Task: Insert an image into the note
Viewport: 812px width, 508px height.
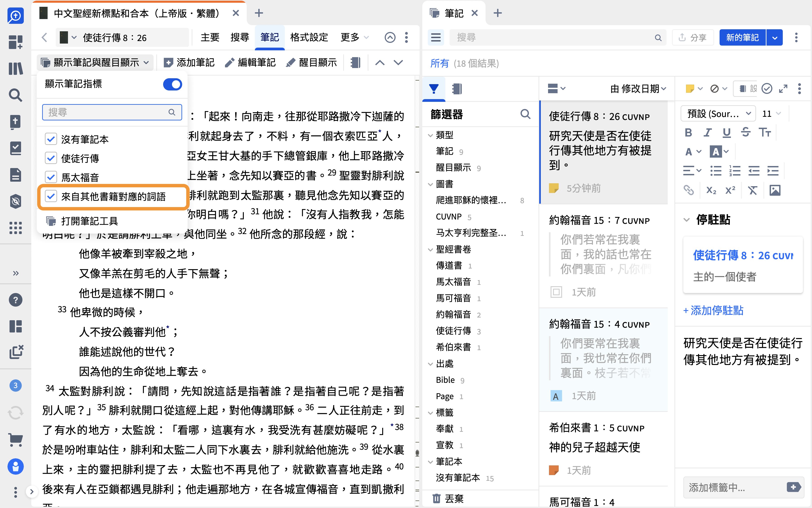Action: [x=775, y=190]
